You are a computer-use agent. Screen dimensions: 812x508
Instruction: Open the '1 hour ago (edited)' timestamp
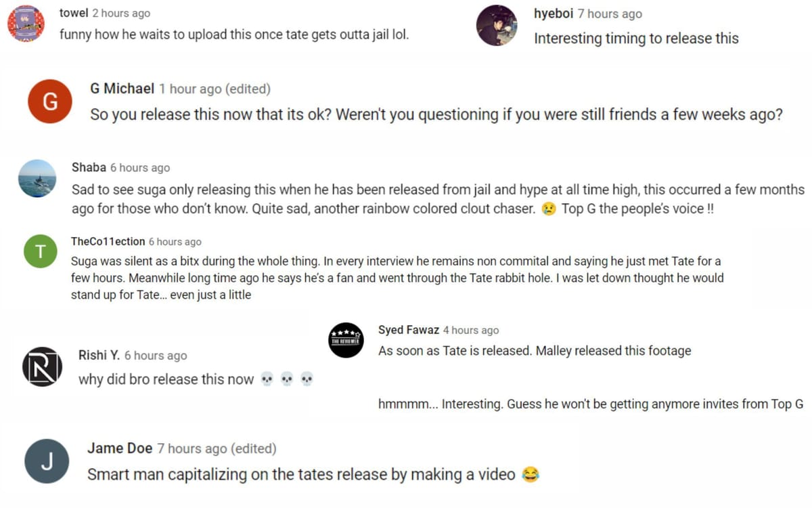pyautogui.click(x=215, y=89)
